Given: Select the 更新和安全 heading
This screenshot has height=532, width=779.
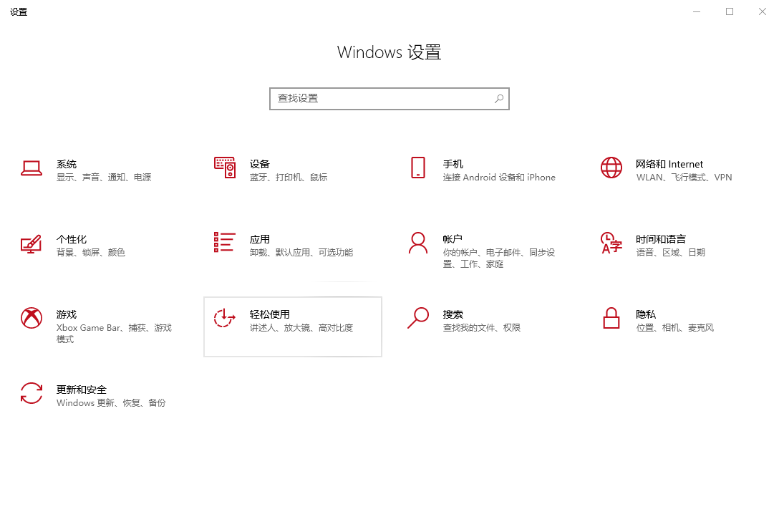Looking at the screenshot, I should (82, 390).
